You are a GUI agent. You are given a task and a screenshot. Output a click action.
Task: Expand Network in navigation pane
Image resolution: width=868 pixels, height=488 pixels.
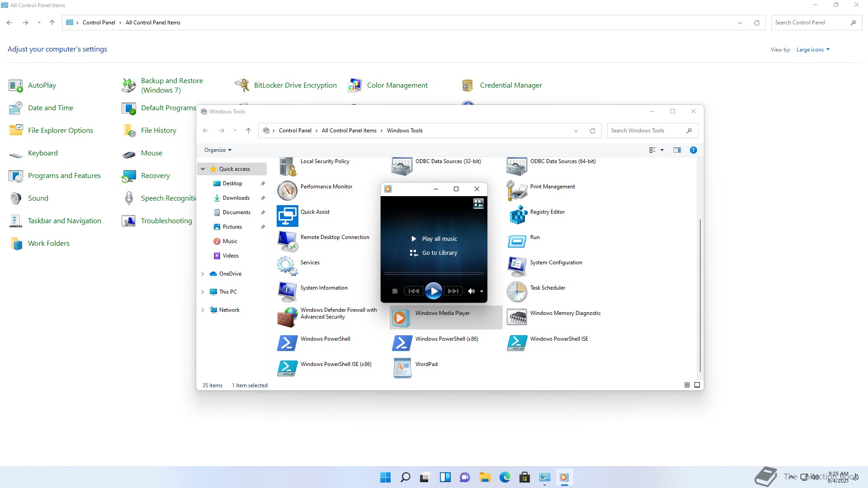click(x=203, y=310)
